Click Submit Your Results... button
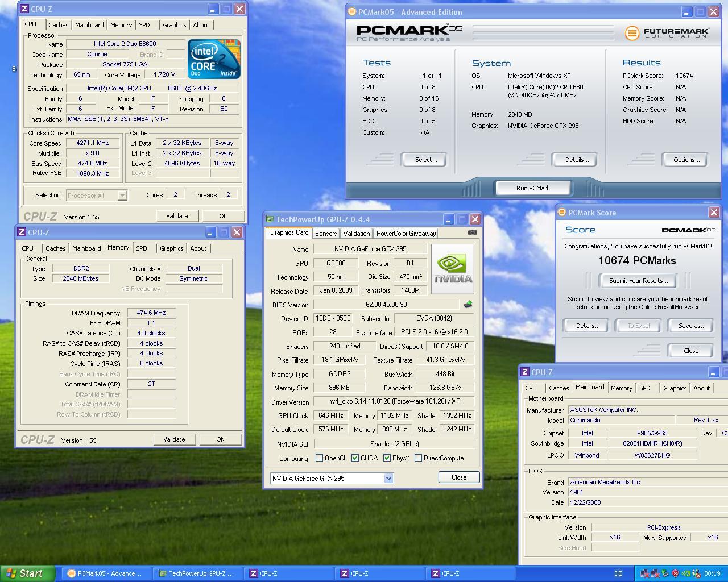Image resolution: width=728 pixels, height=582 pixels. [x=638, y=281]
